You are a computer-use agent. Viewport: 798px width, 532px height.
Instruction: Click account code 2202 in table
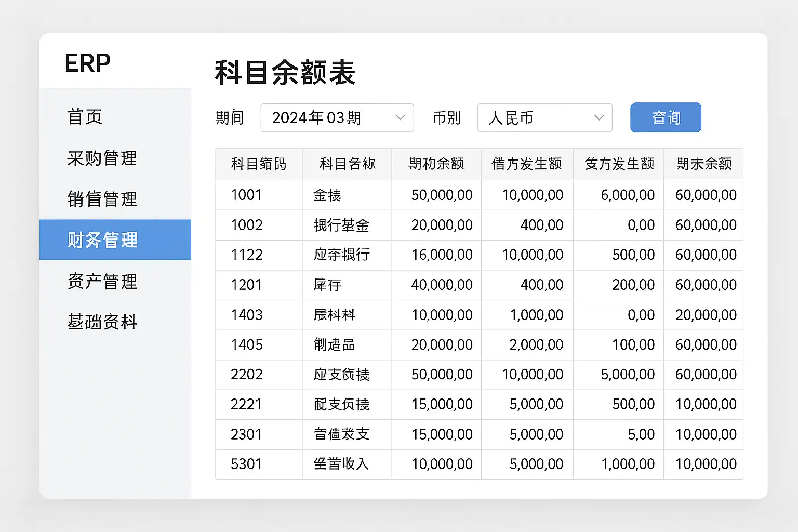(247, 375)
